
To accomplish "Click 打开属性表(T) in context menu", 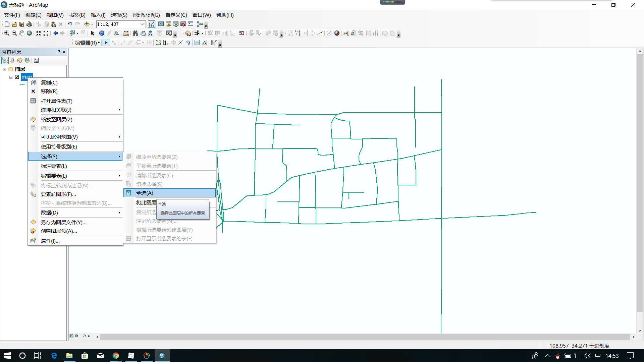I will (x=57, y=101).
